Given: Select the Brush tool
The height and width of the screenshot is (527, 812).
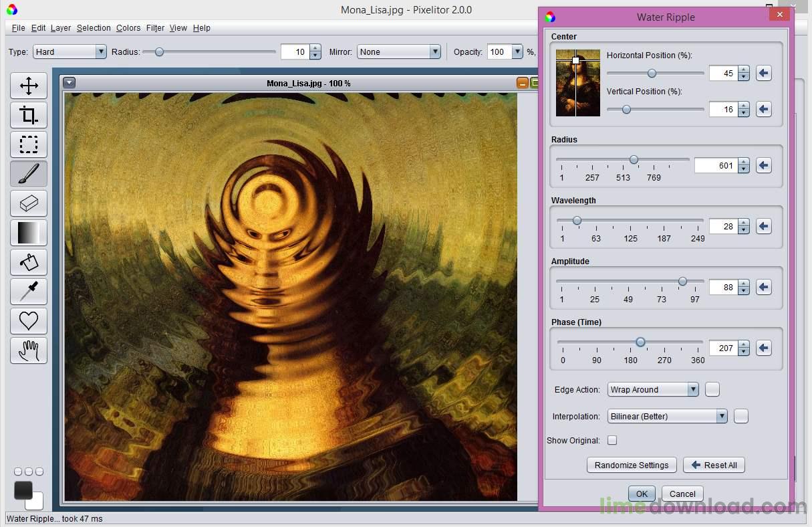Looking at the screenshot, I should click(28, 174).
